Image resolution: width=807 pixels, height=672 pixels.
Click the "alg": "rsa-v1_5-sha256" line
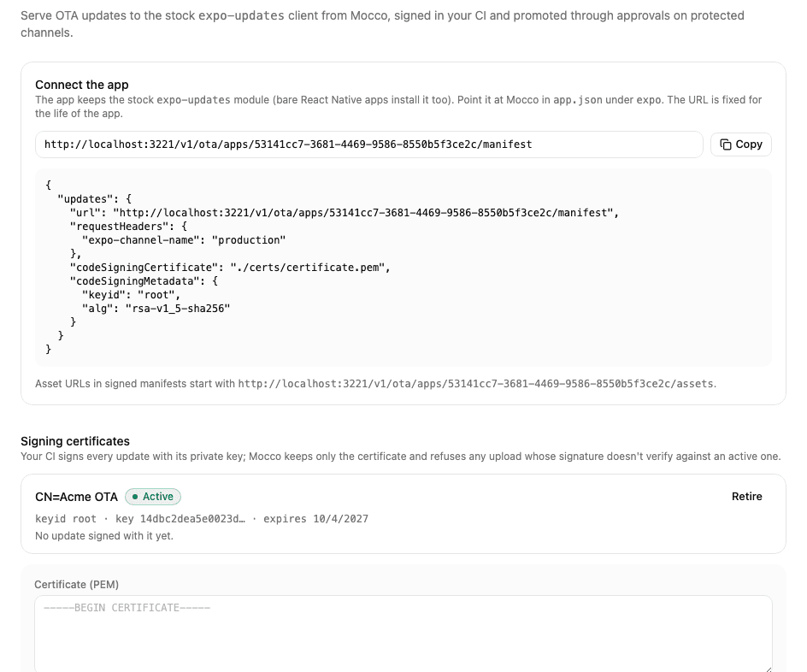point(156,309)
